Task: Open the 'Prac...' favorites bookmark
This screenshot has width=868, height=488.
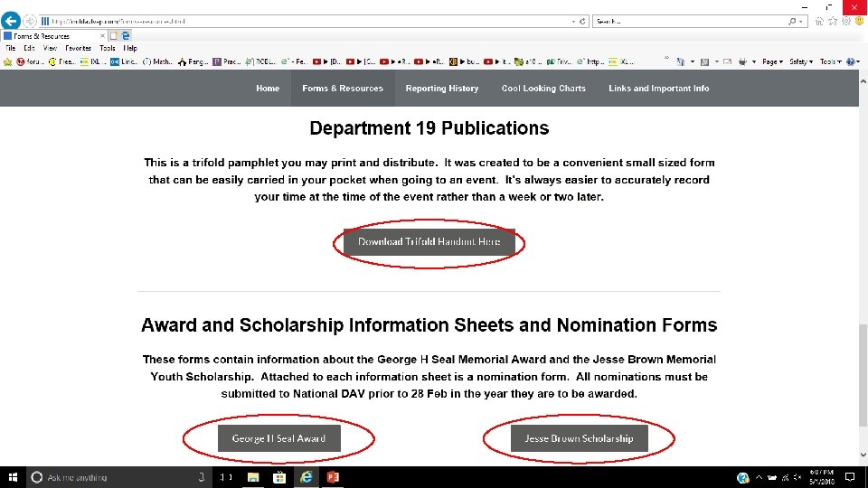Action: pos(227,62)
